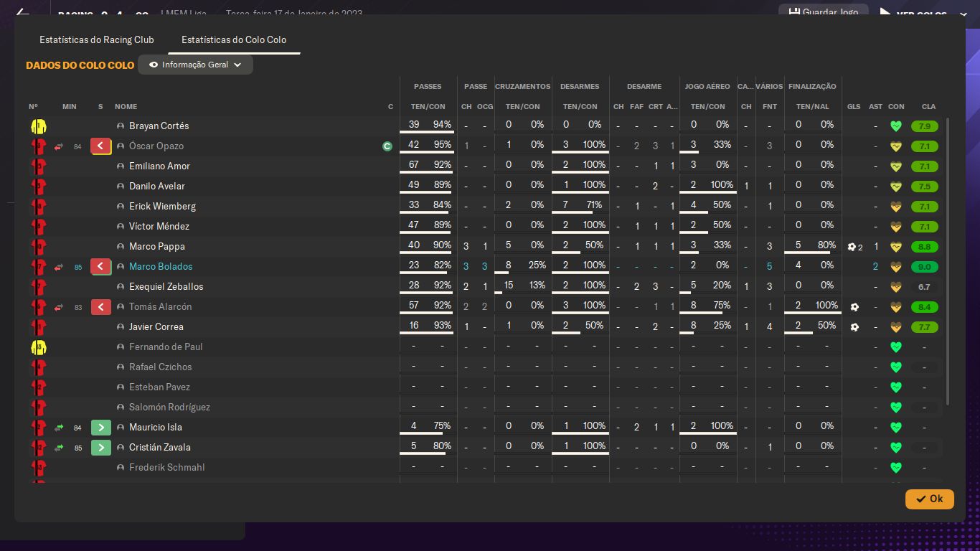
Task: Click Exequiel Zeballos's rating badge 6.7
Action: 924,287
